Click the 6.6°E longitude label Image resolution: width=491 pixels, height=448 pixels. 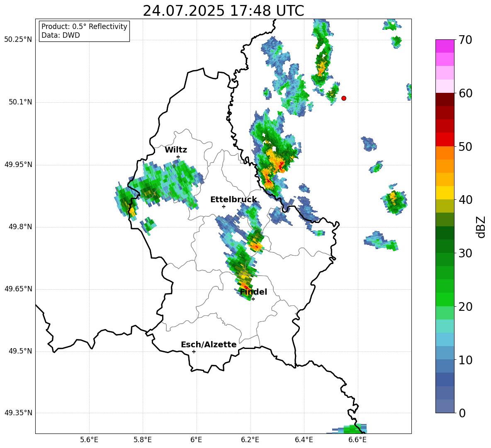(x=357, y=440)
